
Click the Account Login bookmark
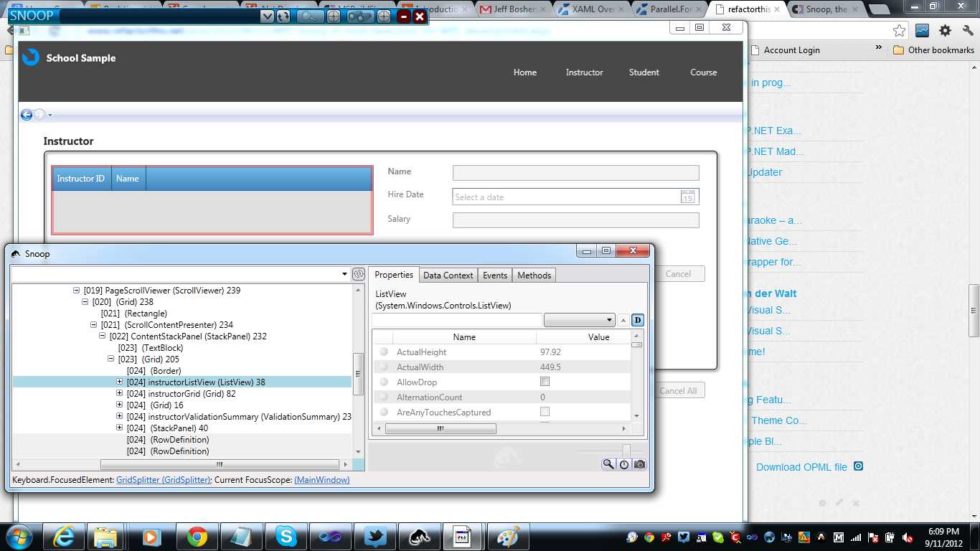point(784,50)
